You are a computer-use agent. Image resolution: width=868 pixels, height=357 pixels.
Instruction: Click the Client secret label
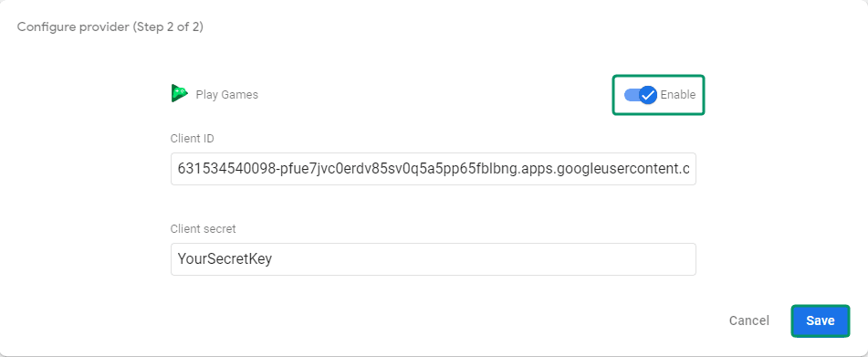point(204,228)
